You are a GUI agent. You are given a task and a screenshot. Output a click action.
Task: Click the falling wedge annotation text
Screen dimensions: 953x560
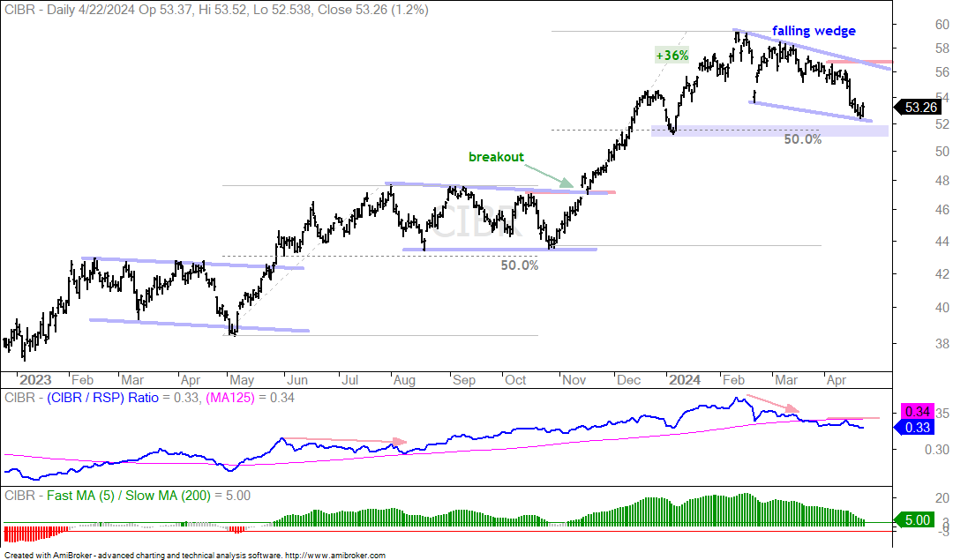pos(814,30)
